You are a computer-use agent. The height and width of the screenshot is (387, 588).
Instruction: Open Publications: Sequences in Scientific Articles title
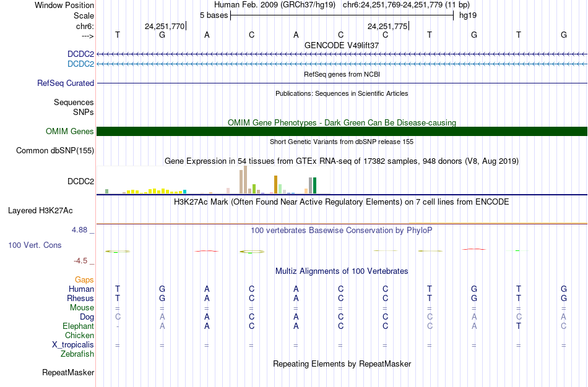[342, 93]
